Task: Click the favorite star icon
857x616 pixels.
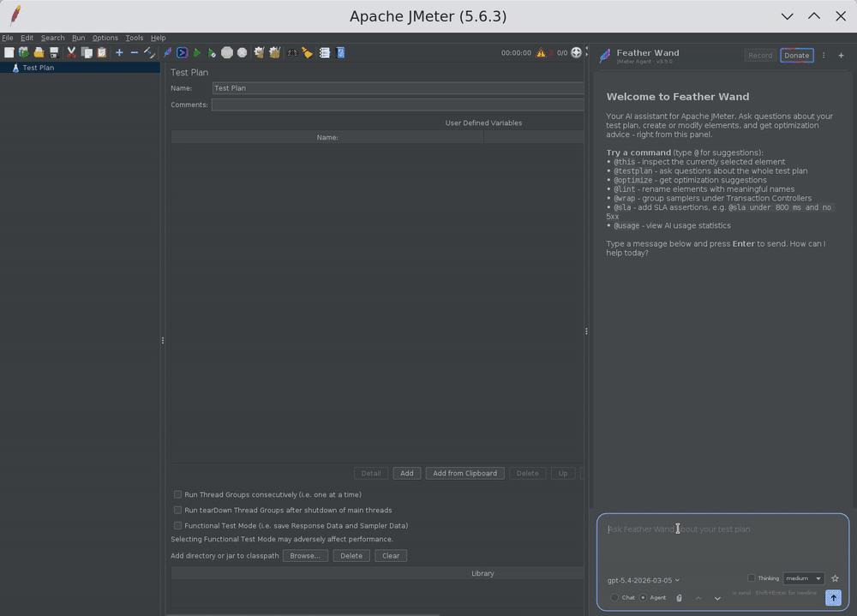Action: (835, 578)
